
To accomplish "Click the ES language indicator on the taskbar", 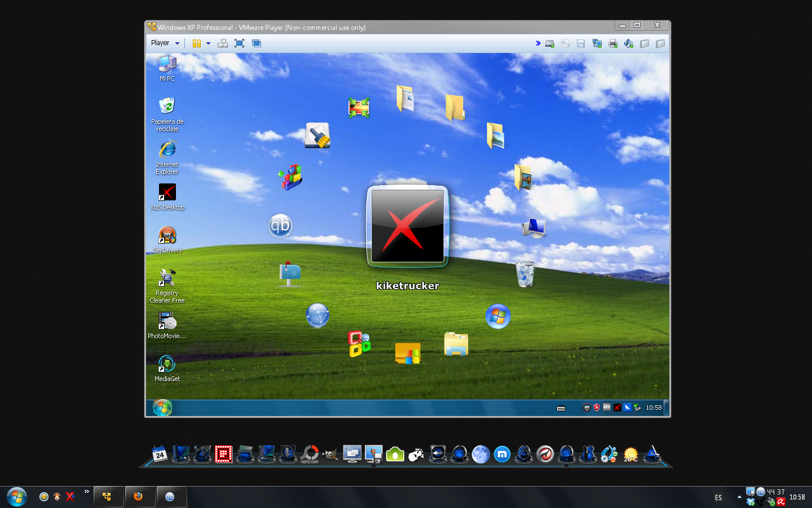I will [x=718, y=498].
